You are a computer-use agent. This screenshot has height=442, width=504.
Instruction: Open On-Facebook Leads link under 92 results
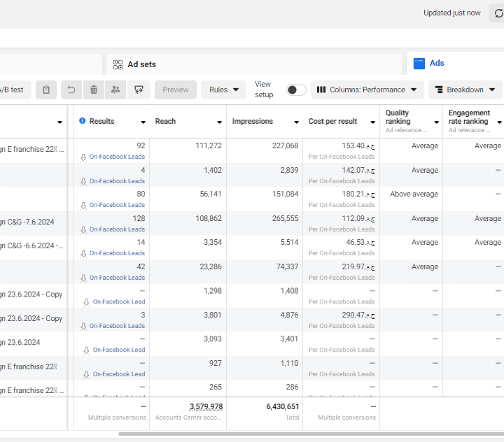click(117, 157)
